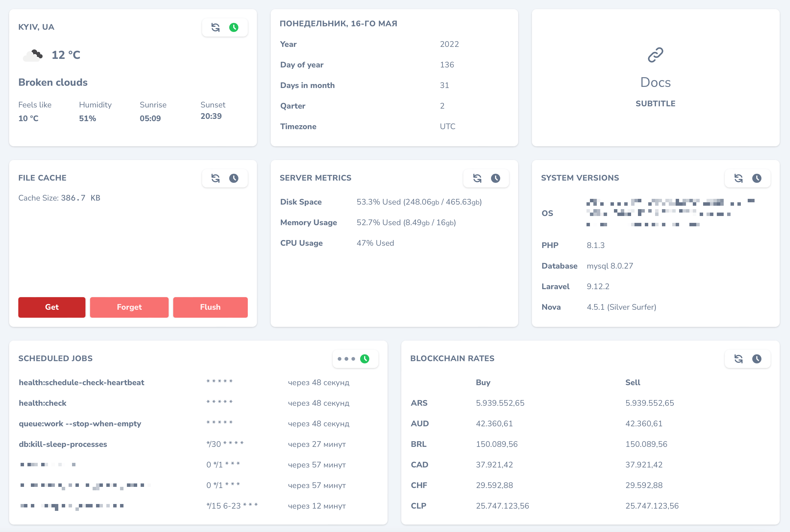Click the health:check scheduled job row

(43, 403)
